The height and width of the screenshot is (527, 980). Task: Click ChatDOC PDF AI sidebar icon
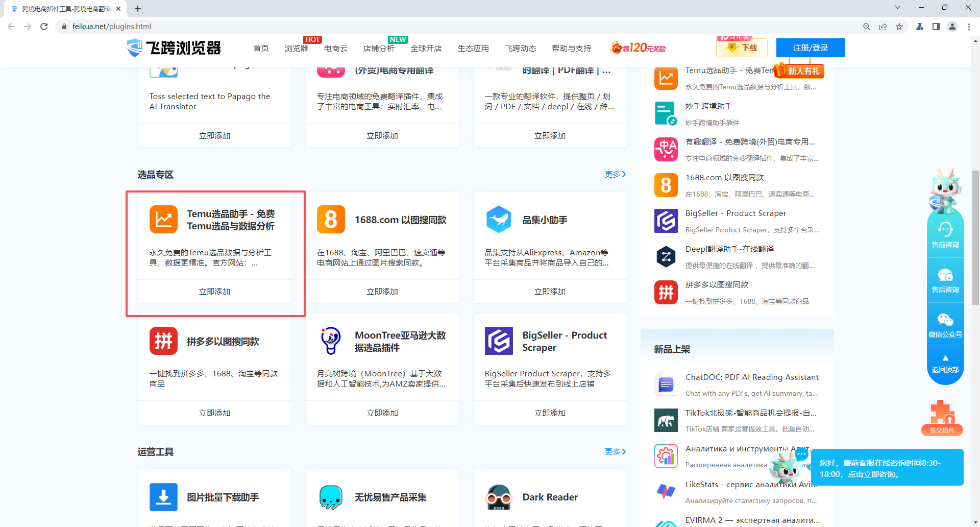tap(666, 385)
